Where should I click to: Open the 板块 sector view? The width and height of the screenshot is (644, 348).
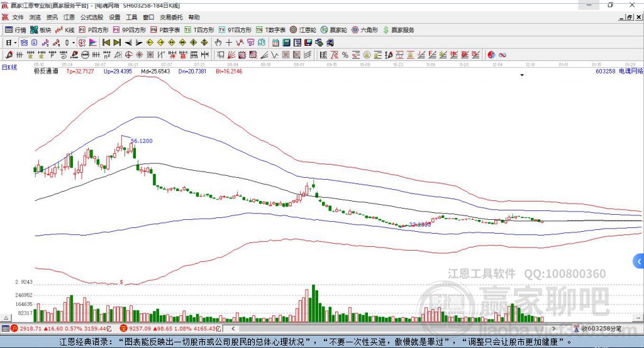[x=40, y=30]
